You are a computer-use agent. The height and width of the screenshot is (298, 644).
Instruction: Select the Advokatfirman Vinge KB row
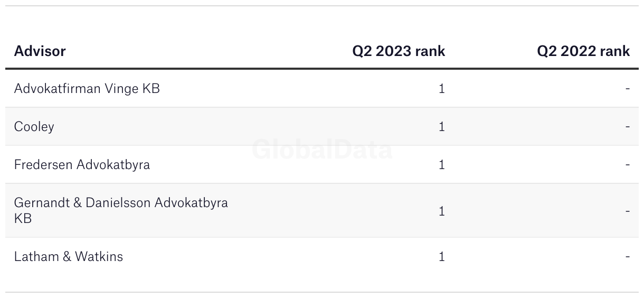click(x=87, y=89)
